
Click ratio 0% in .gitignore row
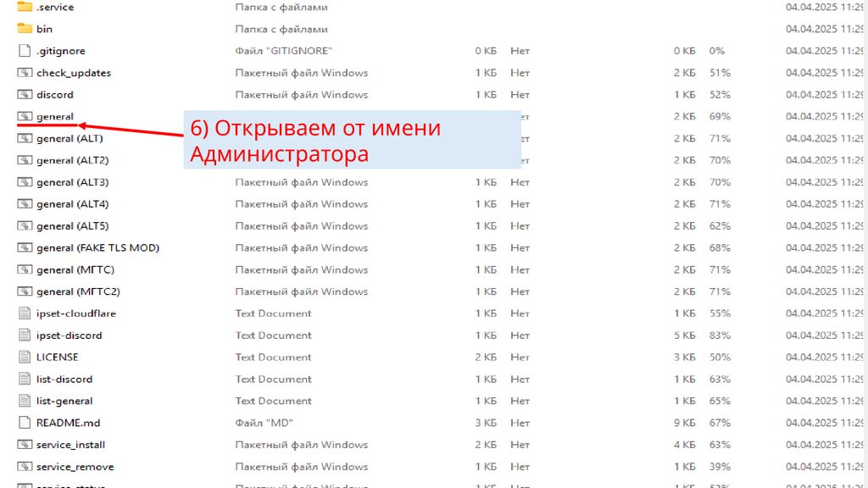[717, 51]
